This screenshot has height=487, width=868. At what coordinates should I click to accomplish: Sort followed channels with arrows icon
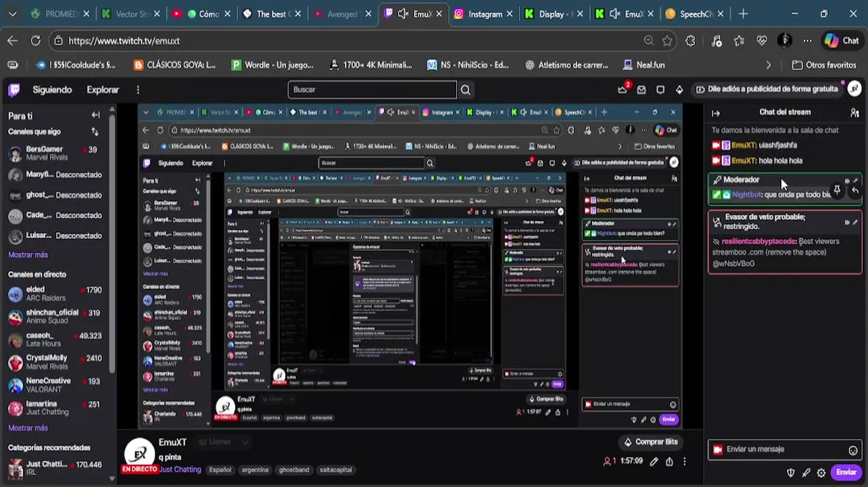(x=95, y=131)
